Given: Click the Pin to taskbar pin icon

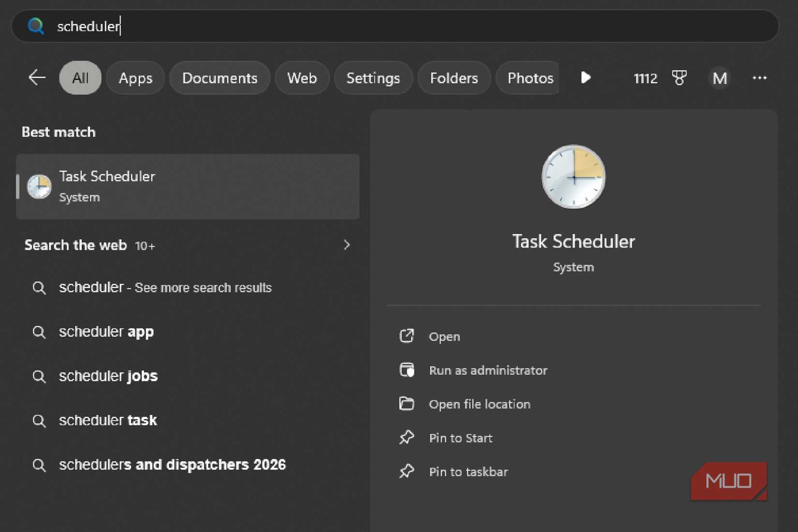Looking at the screenshot, I should click(407, 472).
